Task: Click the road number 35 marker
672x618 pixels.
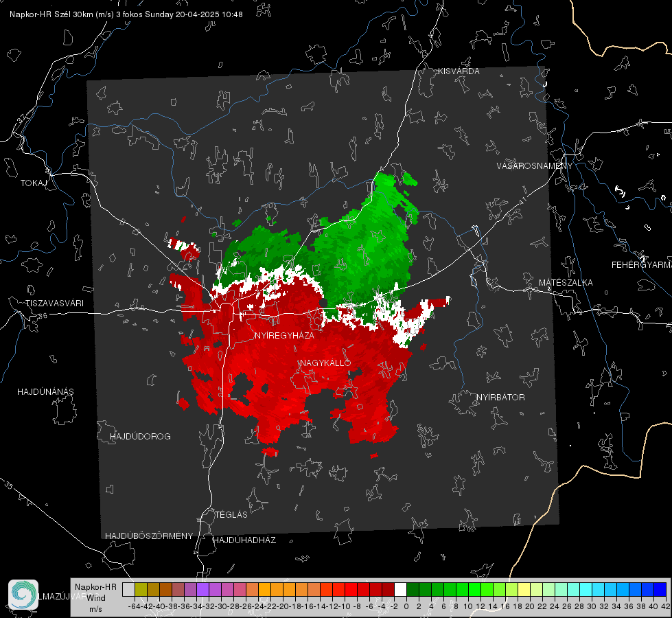Action: pos(9,485)
